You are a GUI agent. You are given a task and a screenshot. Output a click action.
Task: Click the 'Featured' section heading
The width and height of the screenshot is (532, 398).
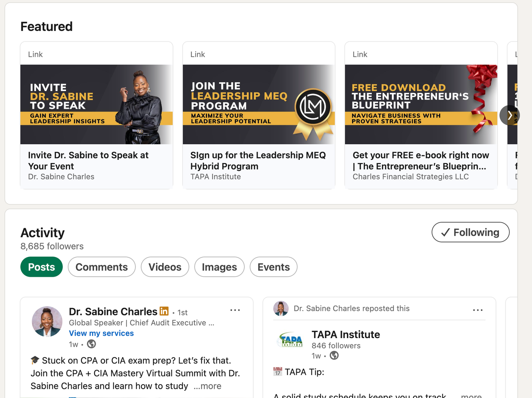46,27
